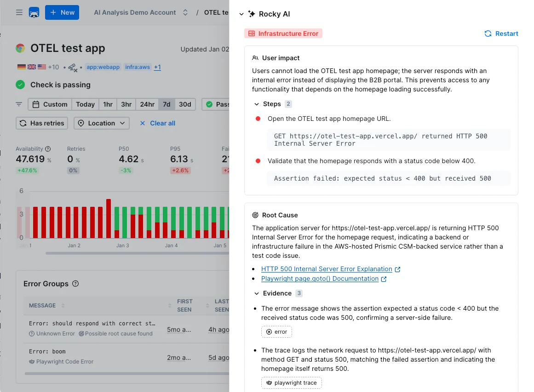Screen dimensions: 534x392
Task: Click the infra:aws tag
Action: point(138,67)
